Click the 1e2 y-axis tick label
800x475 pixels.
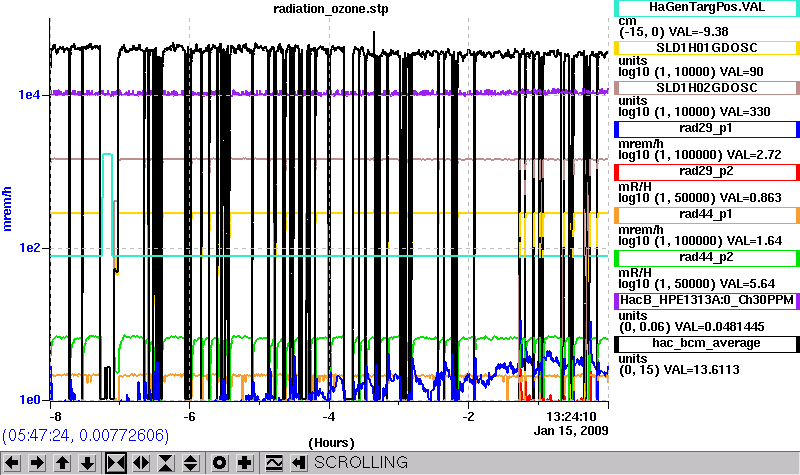pyautogui.click(x=29, y=247)
